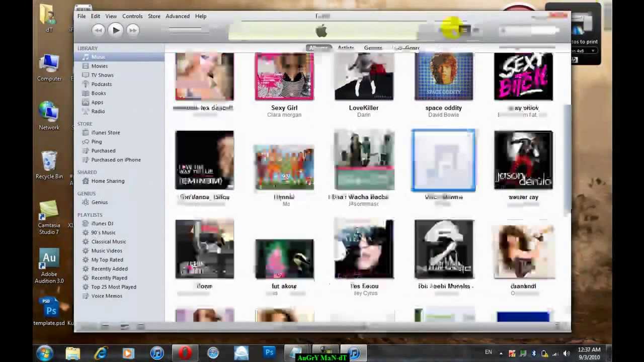The height and width of the screenshot is (362, 644).
Task: Select the Jason Derulo album cover
Action: pos(523,160)
